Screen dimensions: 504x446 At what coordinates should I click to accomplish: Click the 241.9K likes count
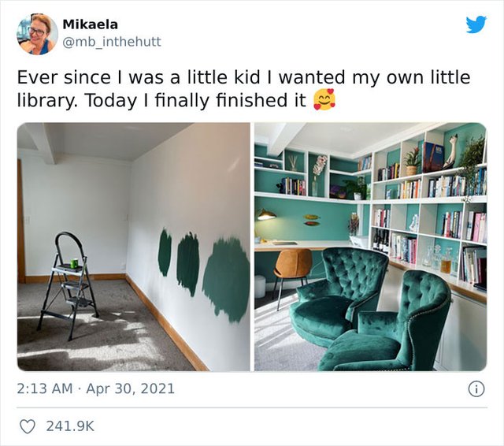(70, 426)
